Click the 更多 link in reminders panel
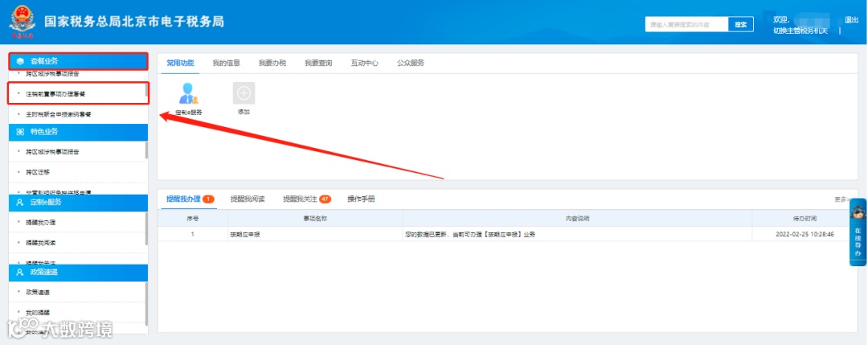 (x=842, y=199)
